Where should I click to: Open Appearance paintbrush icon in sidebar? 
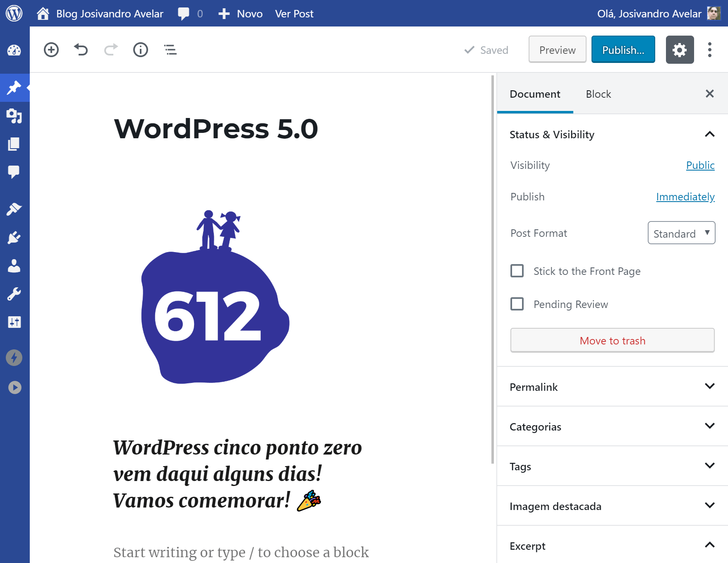click(x=14, y=209)
